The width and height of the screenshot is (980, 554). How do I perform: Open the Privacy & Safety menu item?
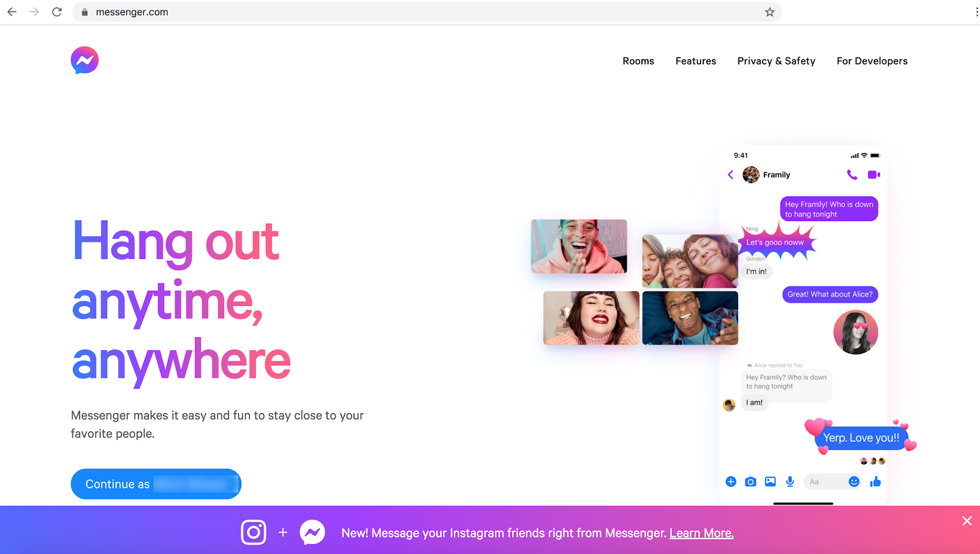(x=776, y=61)
